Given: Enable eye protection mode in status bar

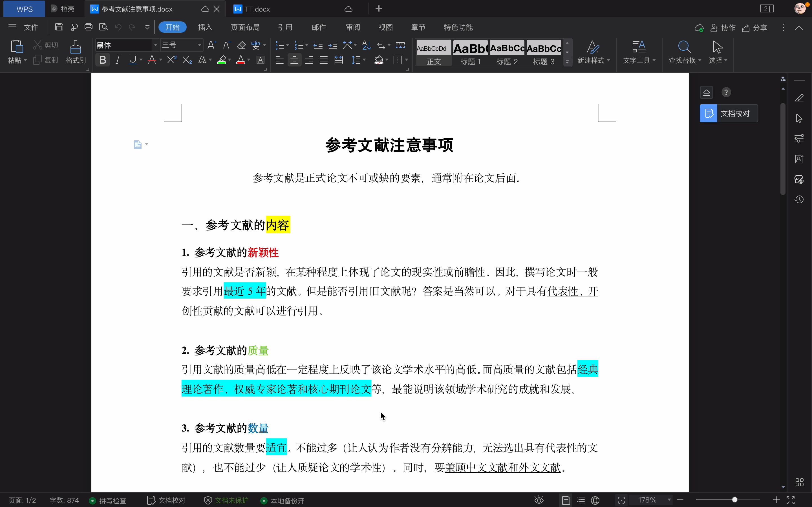Looking at the screenshot, I should tap(539, 500).
